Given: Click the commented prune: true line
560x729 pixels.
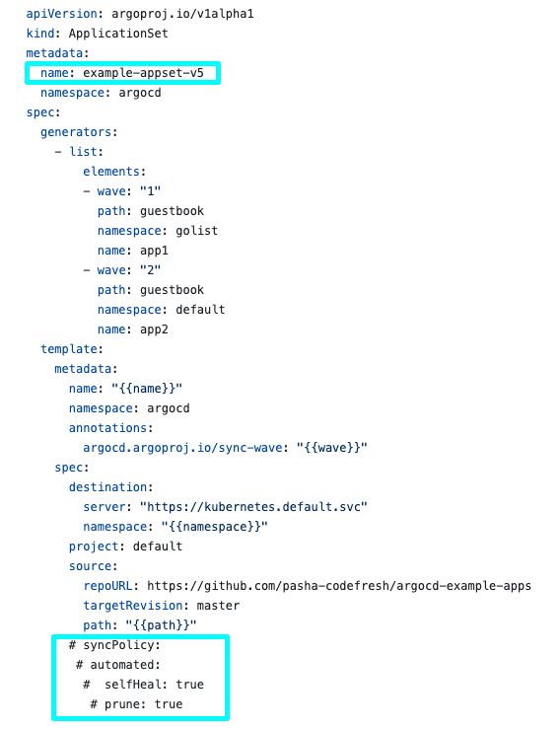Looking at the screenshot, I should point(136,704).
